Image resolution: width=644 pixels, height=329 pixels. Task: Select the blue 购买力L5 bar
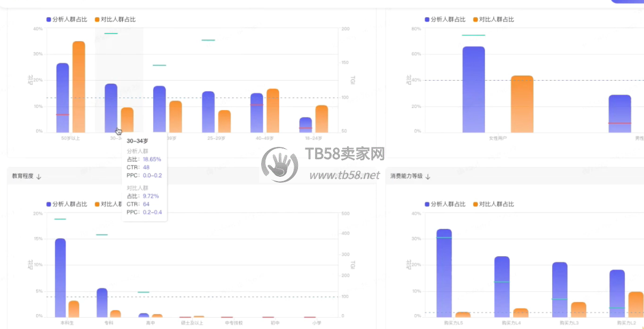point(444,272)
